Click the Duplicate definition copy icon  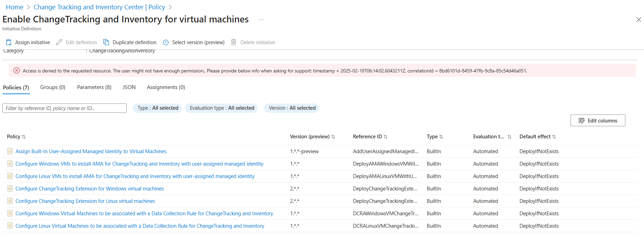click(x=106, y=42)
